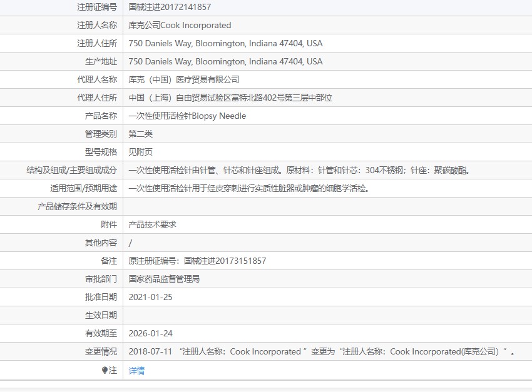Select agent name 库克（中国）医疗贸易有限公司
The height and width of the screenshot is (392, 532).
[184, 80]
